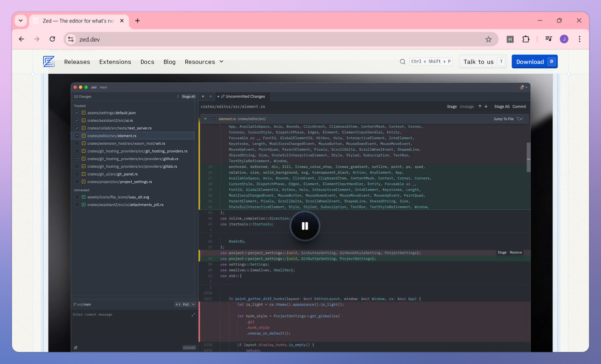This screenshot has height=364, width=601.
Task: Open the tab search dropdown
Action: click(21, 21)
